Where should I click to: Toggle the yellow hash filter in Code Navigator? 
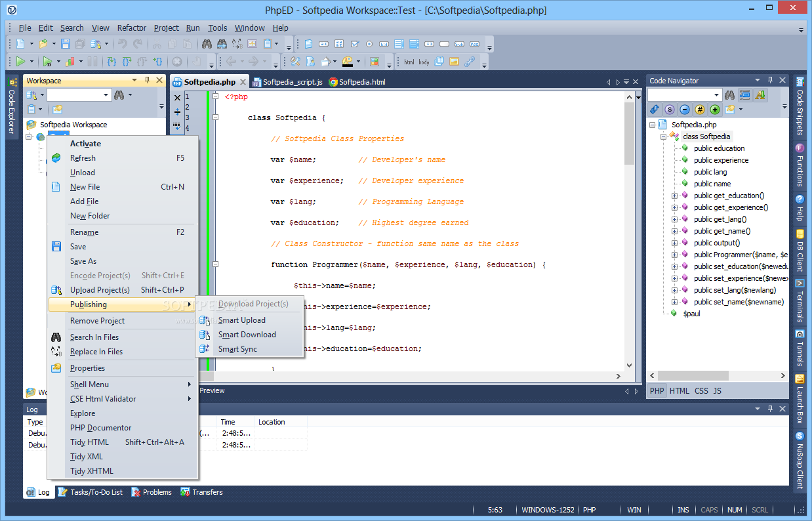(700, 110)
